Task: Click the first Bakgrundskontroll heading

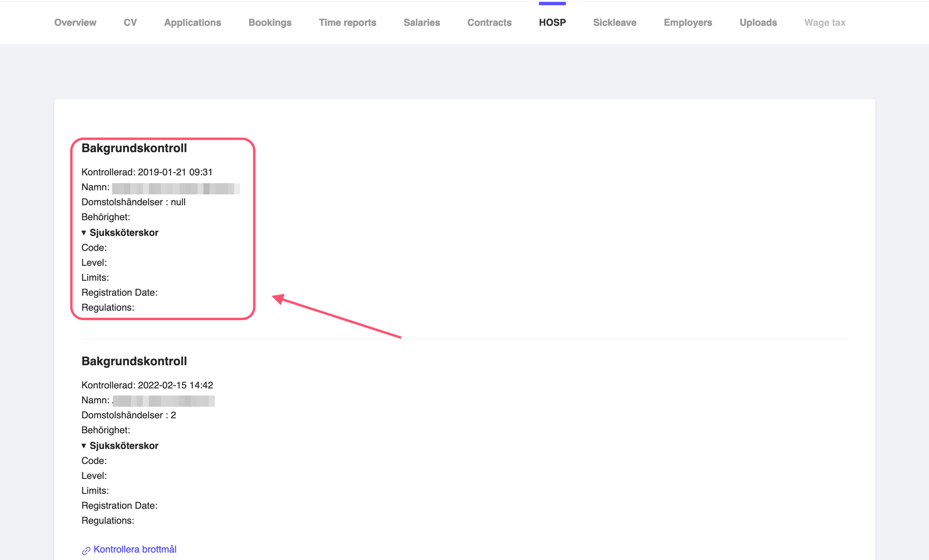Action: 134,148
